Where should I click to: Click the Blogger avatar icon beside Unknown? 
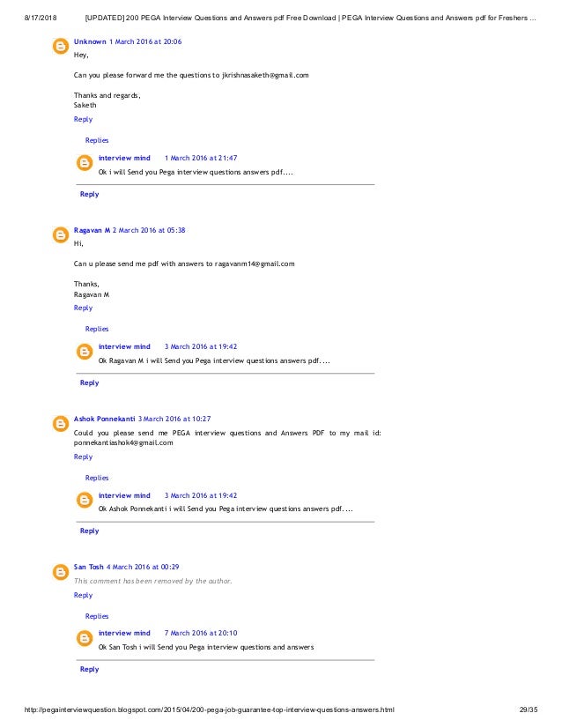pyautogui.click(x=60, y=46)
